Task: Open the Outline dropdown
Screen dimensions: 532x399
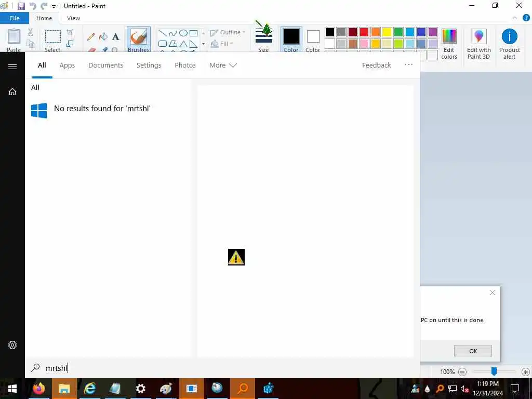Action: [228, 33]
